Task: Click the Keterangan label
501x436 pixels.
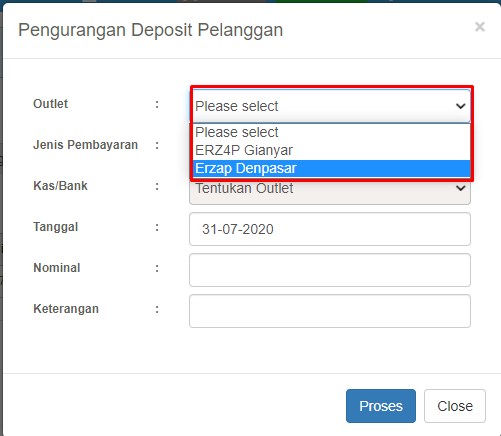Action: coord(66,309)
